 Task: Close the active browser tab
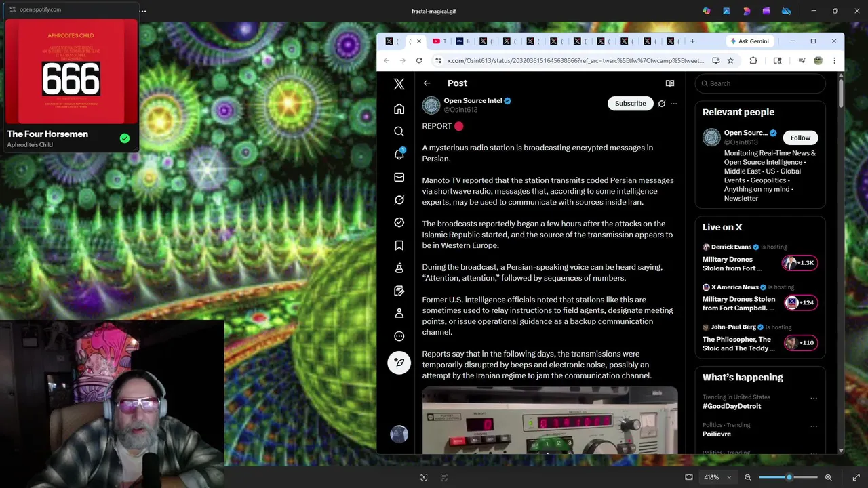(418, 41)
